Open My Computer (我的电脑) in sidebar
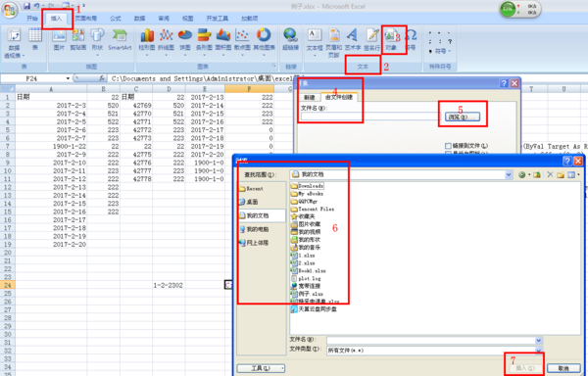This screenshot has height=376, width=588. coord(254,229)
